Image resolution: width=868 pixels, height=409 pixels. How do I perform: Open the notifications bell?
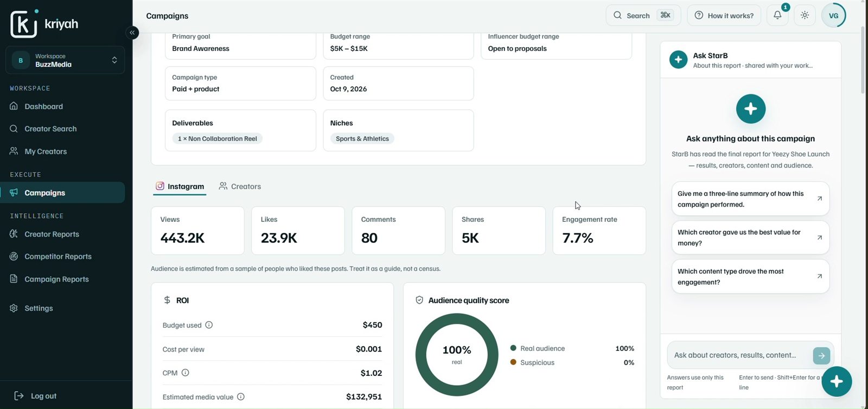(x=777, y=15)
